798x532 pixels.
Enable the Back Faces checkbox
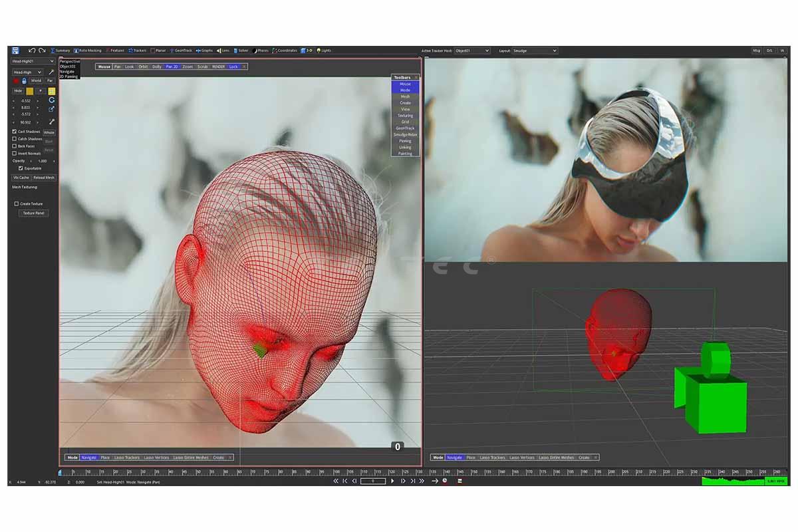(x=15, y=146)
